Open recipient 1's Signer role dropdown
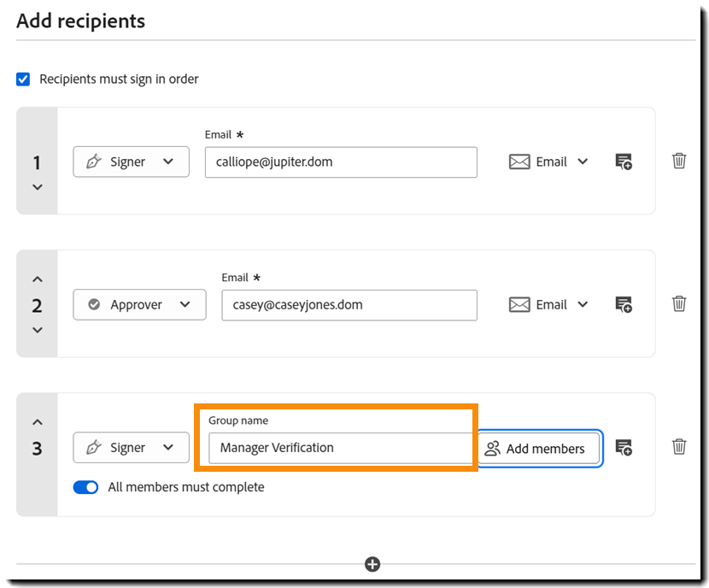709x588 pixels. coord(131,162)
